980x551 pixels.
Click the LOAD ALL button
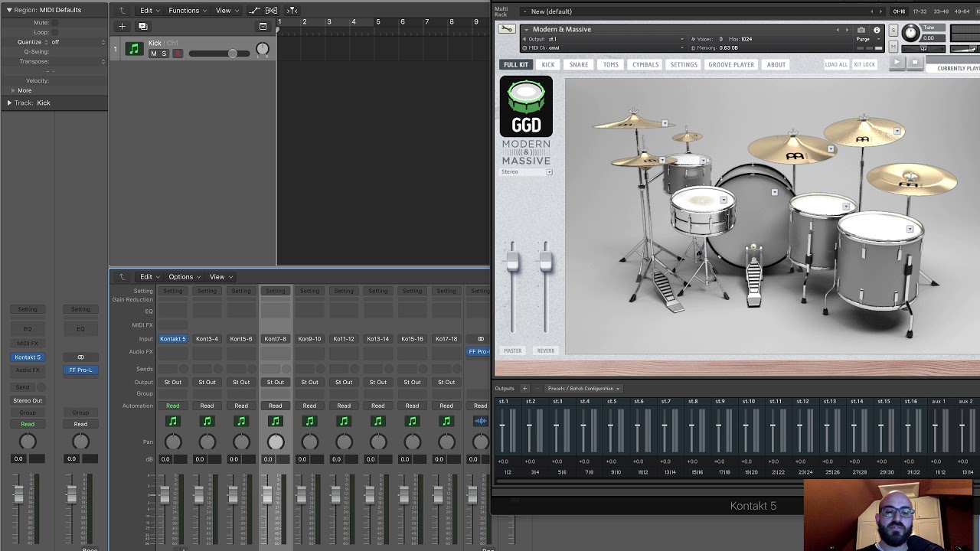point(836,65)
